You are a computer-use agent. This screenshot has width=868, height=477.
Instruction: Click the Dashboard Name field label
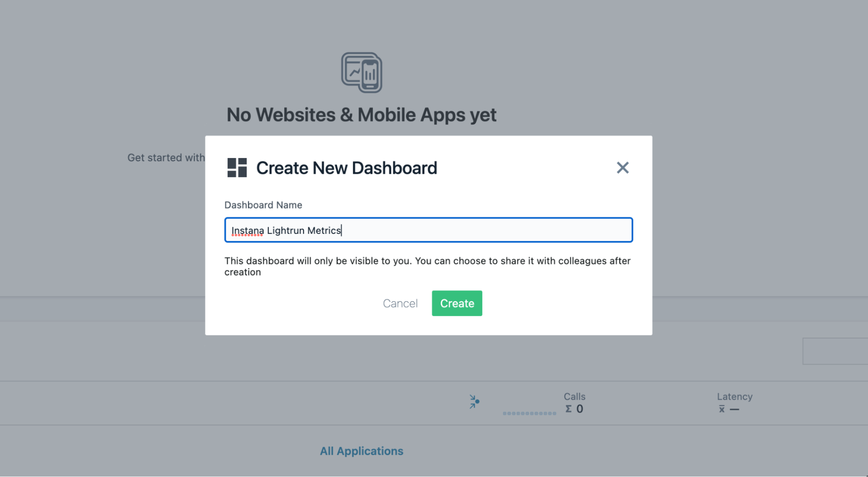pyautogui.click(x=263, y=205)
